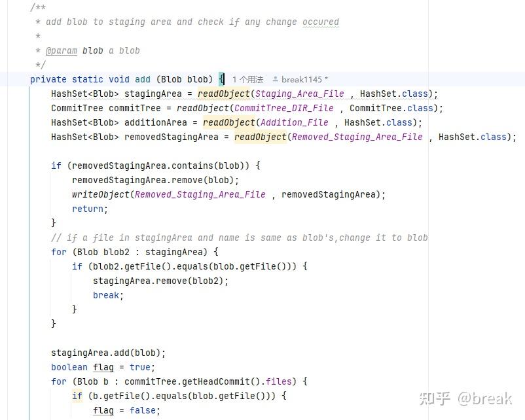Click the 'flag = false' assignment
The width and height of the screenshot is (525, 420).
click(126, 410)
